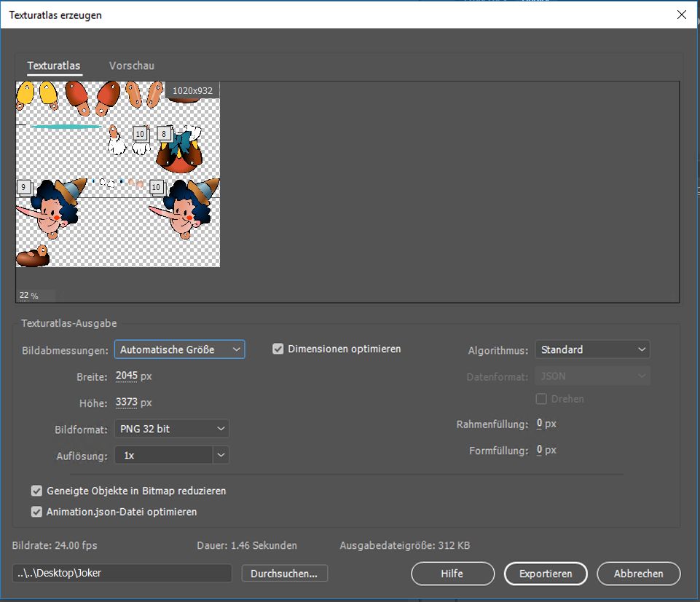Click Durchsuchen to choose export folder
The height and width of the screenshot is (602, 700).
click(284, 574)
